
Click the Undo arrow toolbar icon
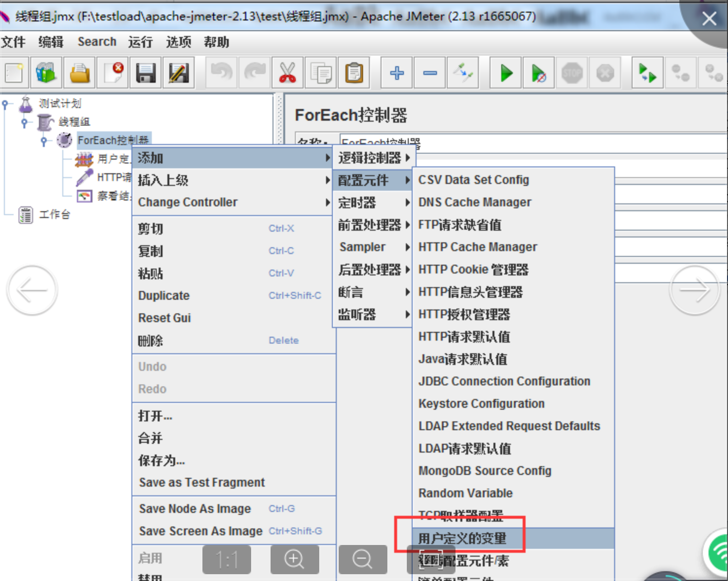pos(221,73)
